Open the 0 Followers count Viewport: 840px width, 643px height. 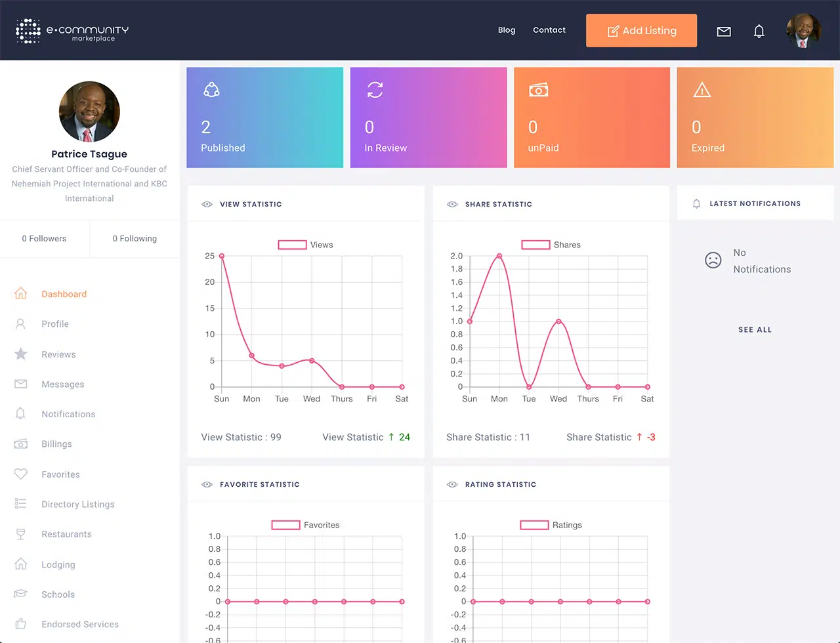tap(44, 239)
